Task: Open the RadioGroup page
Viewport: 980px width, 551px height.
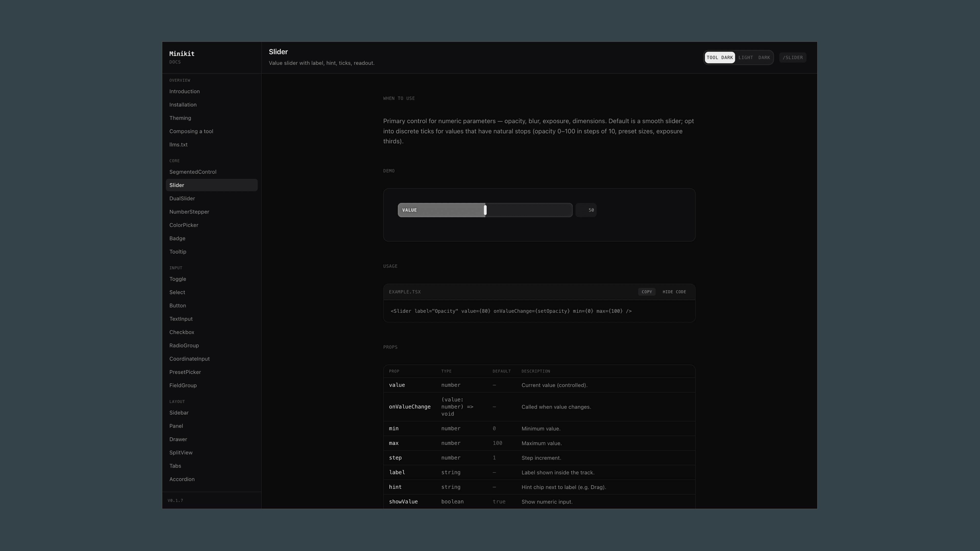Action: click(212, 345)
